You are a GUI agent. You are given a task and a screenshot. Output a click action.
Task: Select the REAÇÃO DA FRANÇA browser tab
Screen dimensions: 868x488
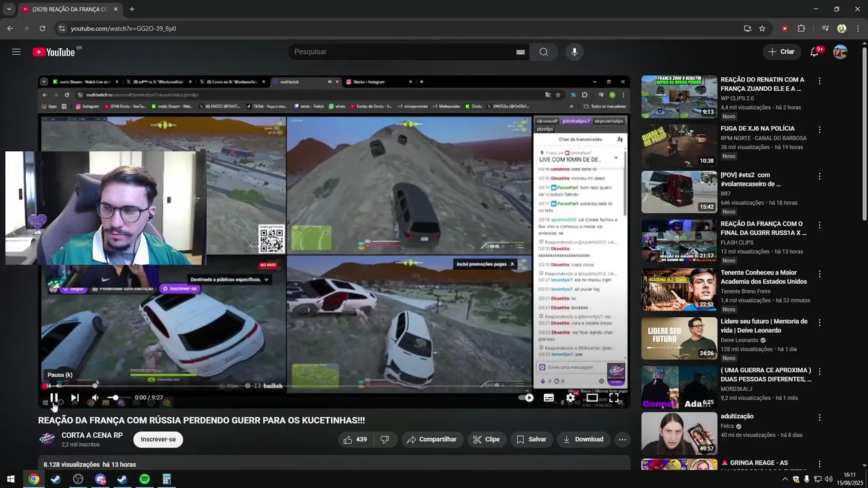coord(70,9)
